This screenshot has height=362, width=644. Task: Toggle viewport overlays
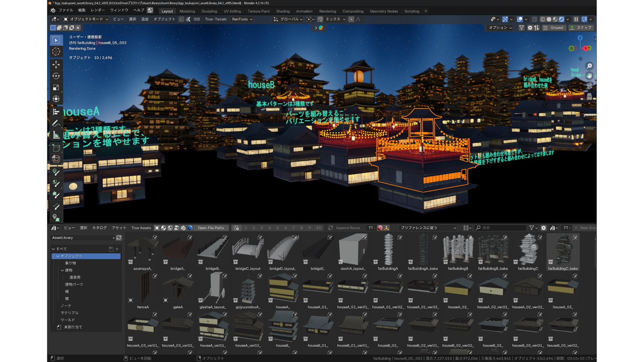(x=520, y=19)
